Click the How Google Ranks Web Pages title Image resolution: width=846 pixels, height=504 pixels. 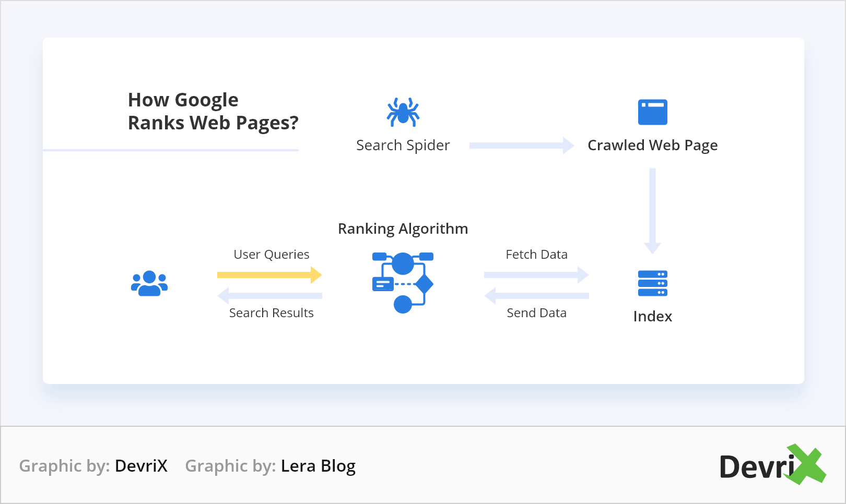(x=213, y=111)
